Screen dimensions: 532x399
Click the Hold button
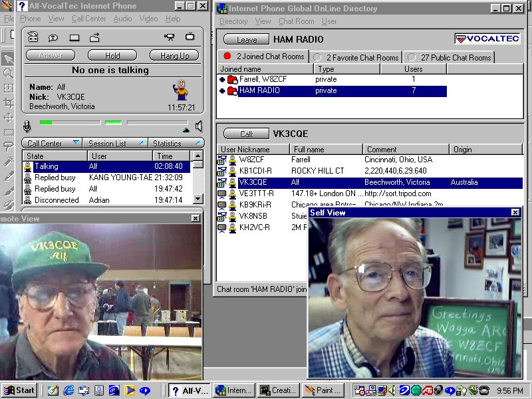click(112, 55)
